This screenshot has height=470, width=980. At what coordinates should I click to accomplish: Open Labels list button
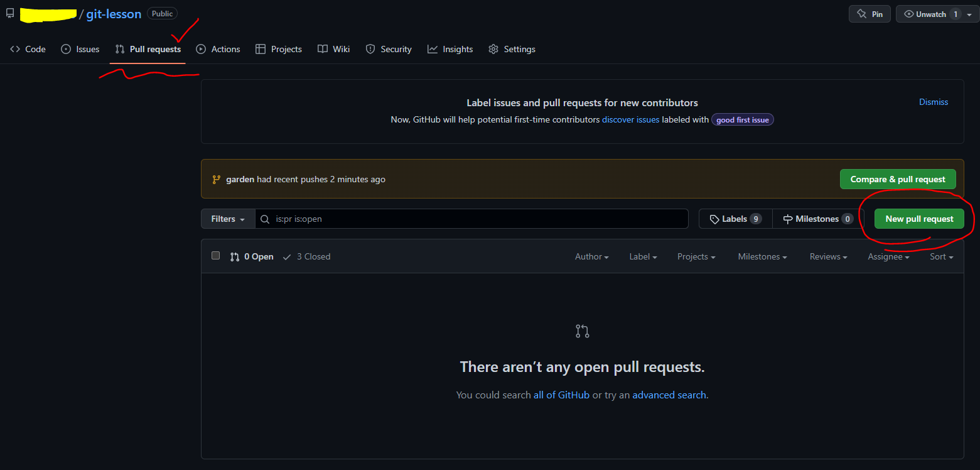tap(735, 219)
